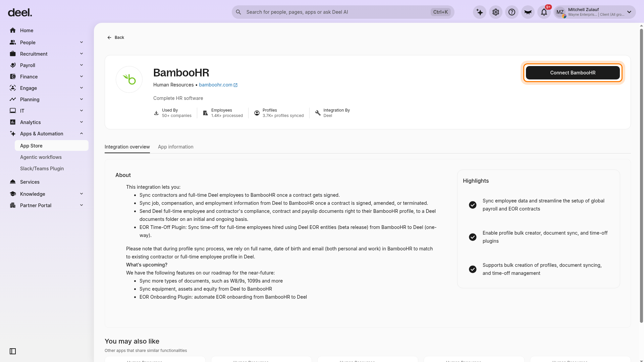The image size is (644, 362).
Task: Click the Back link
Action: pyautogui.click(x=116, y=38)
